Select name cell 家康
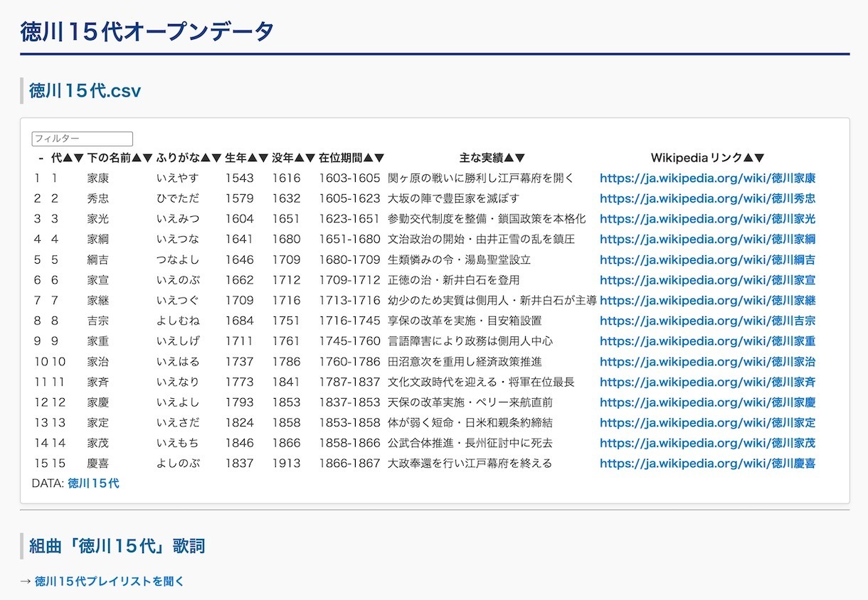The image size is (868, 600). (98, 178)
